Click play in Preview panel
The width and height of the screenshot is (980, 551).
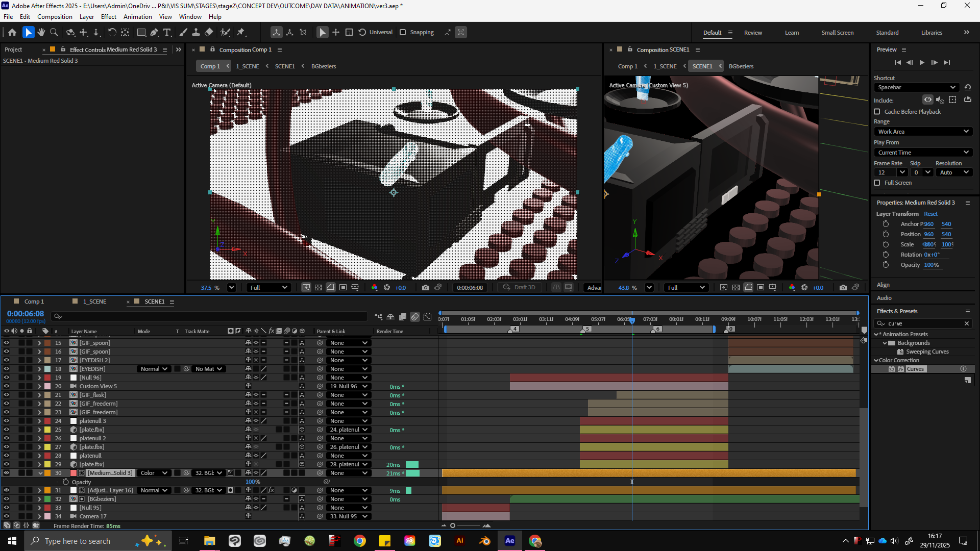[922, 62]
